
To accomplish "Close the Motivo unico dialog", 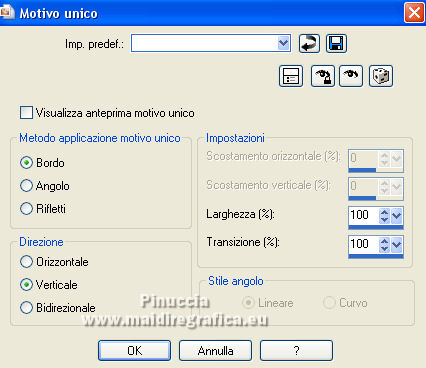I will coord(414,13).
